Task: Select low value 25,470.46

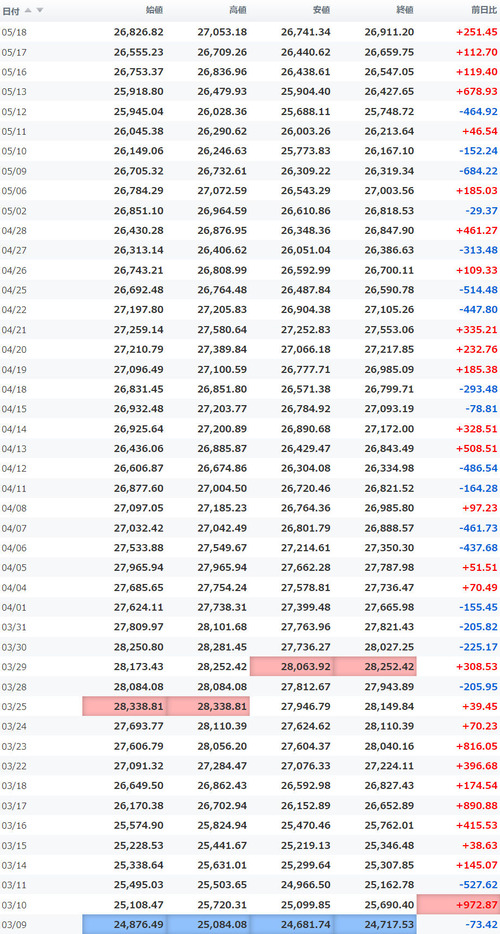Action: point(306,826)
